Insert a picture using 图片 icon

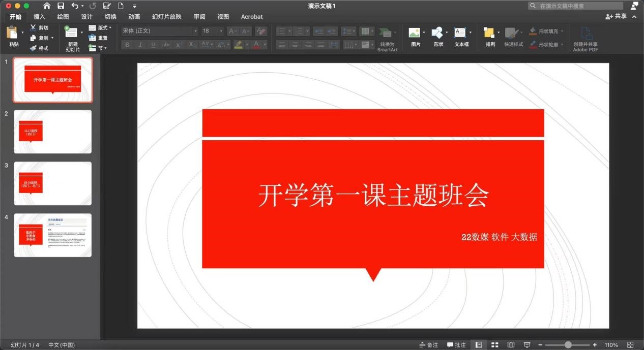415,33
